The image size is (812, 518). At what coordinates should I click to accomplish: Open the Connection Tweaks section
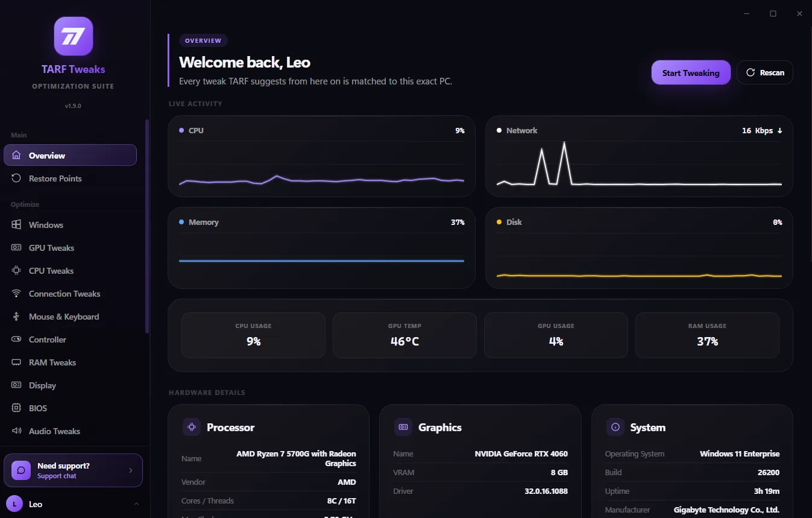tap(71, 294)
